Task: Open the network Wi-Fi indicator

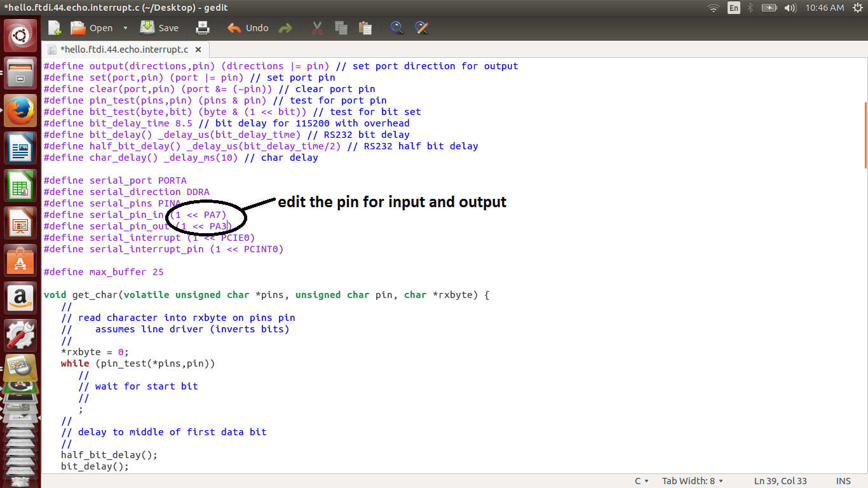Action: [x=714, y=8]
